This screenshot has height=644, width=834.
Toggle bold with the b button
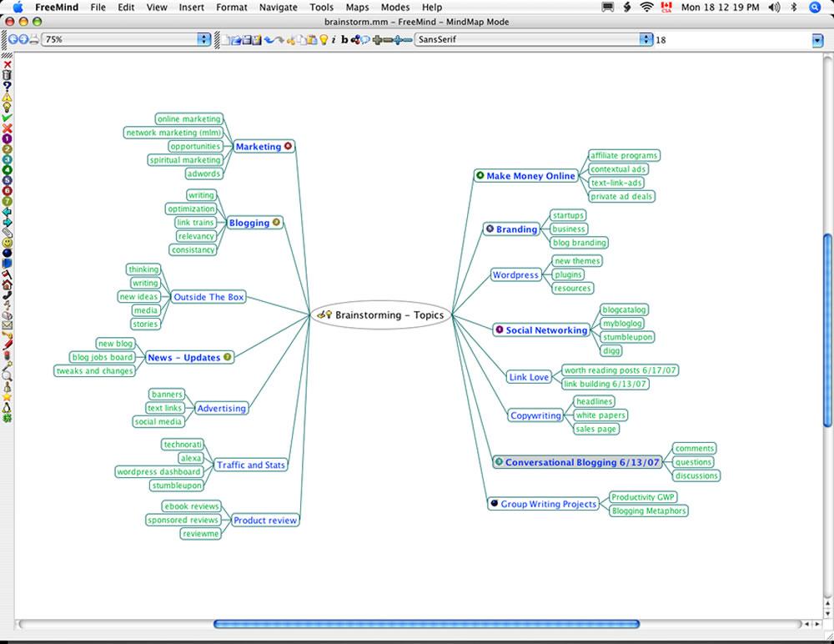coord(344,39)
